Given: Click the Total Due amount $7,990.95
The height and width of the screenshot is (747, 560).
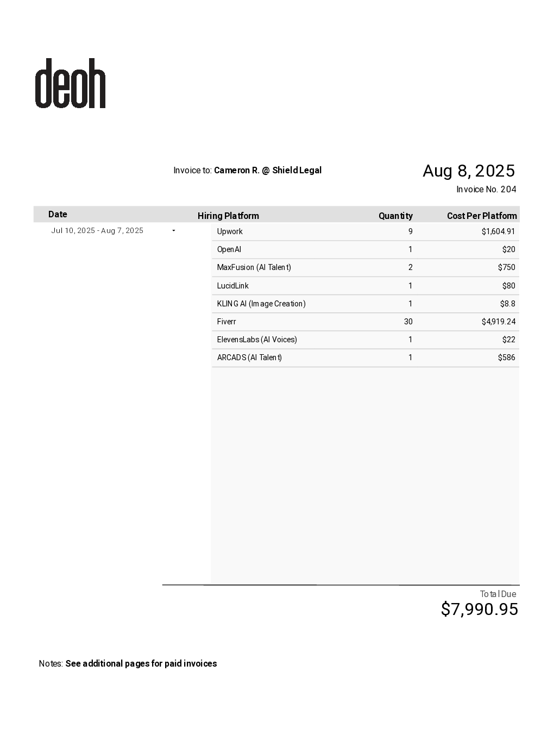Looking at the screenshot, I should coord(479,610).
